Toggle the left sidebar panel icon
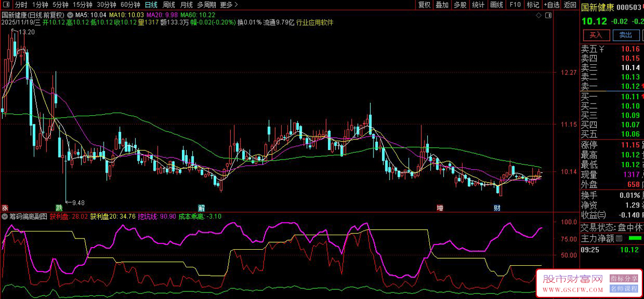644x299 pixels. point(5,5)
